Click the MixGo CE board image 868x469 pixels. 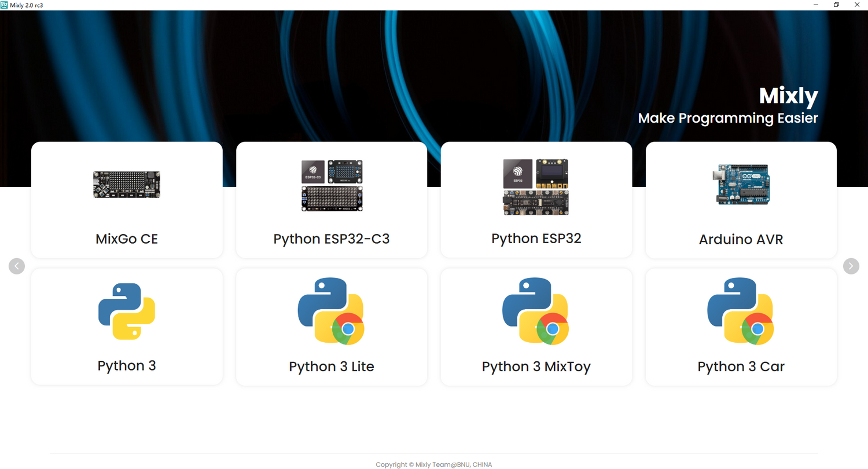pyautogui.click(x=127, y=185)
